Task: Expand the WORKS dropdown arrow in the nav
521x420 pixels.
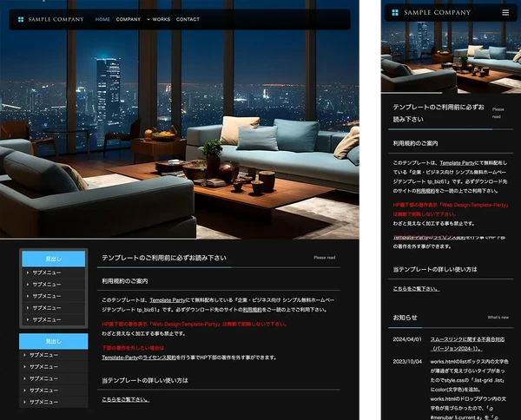Action: click(x=148, y=19)
